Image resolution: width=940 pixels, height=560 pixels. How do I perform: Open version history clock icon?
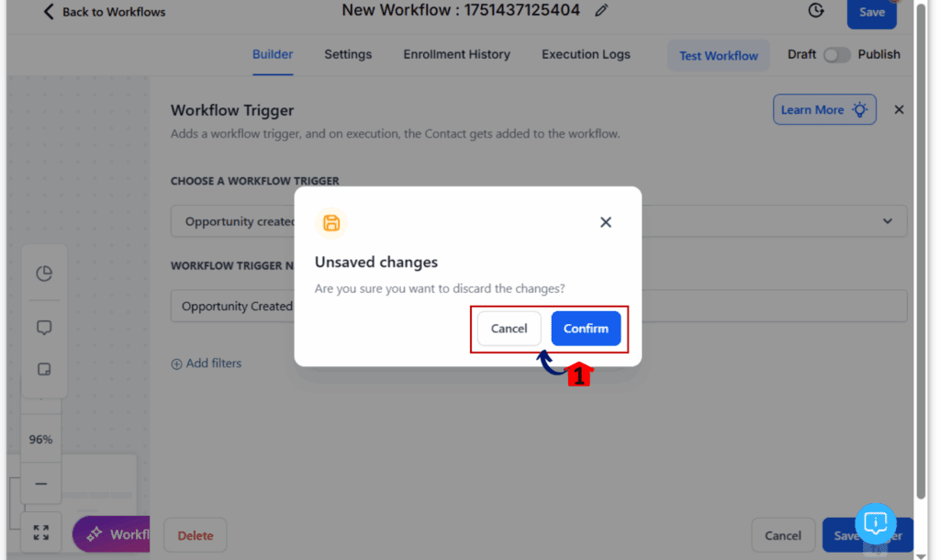click(x=815, y=10)
